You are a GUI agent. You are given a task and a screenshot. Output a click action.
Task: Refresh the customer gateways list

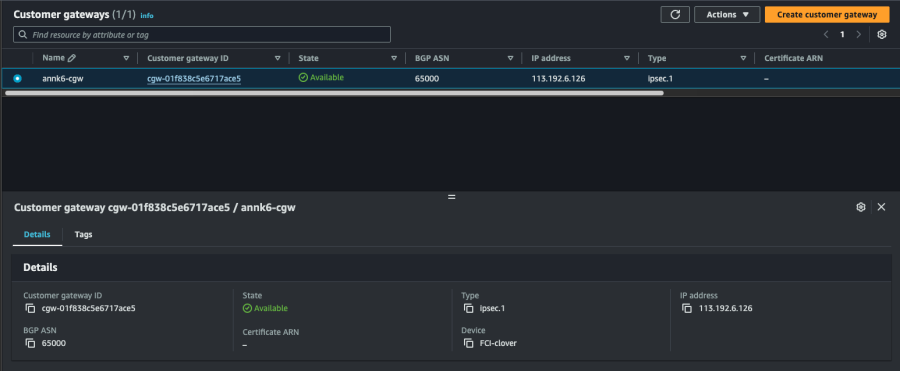(675, 14)
